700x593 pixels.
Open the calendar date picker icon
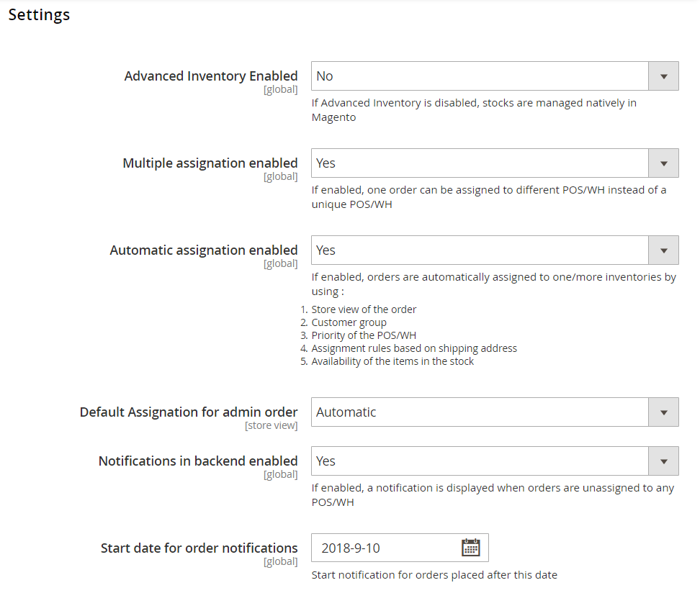[x=470, y=548]
